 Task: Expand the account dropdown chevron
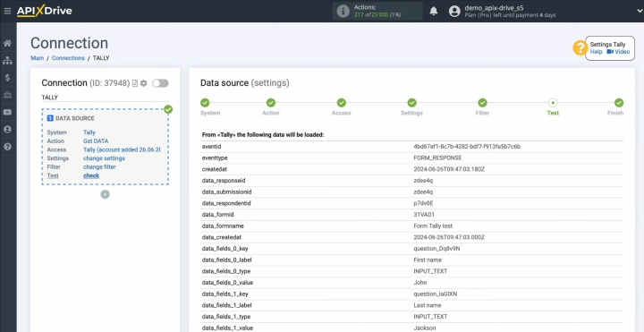(x=639, y=12)
